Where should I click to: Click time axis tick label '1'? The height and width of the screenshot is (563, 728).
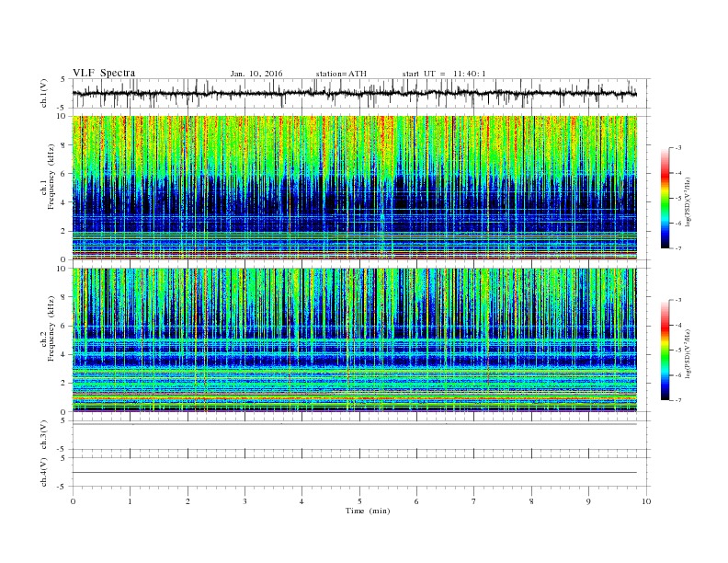tap(130, 501)
